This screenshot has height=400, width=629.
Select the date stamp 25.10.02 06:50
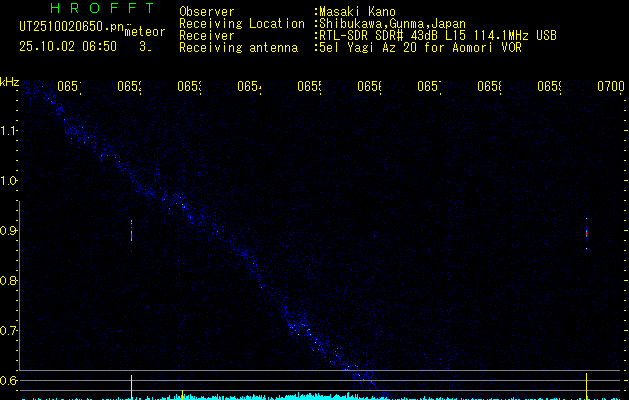click(x=68, y=47)
